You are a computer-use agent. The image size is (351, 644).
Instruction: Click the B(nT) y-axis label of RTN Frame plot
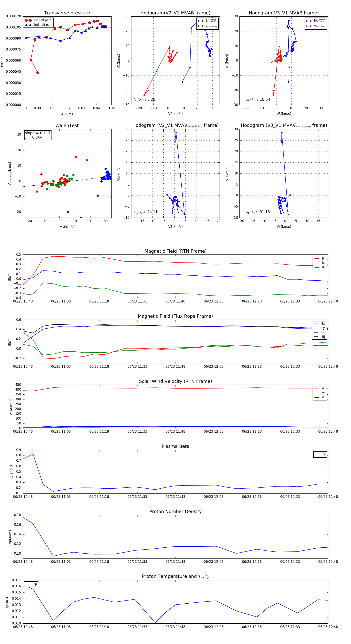click(10, 277)
